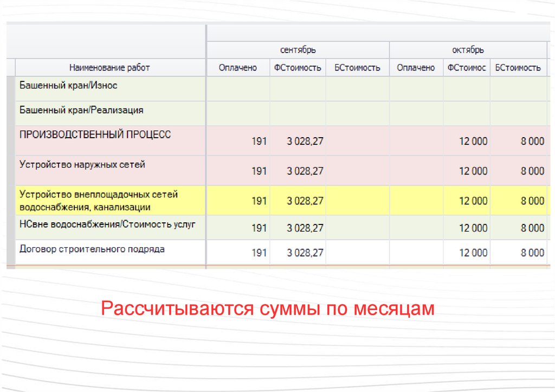Click the 'Оплачено' header under сентябрь
555x392 pixels.
point(237,68)
